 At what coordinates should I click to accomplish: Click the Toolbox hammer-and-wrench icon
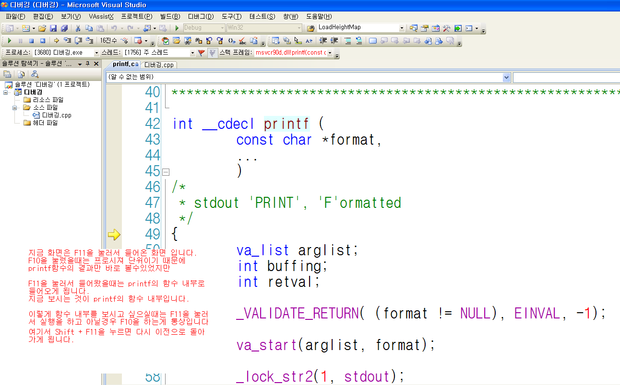pos(446,28)
